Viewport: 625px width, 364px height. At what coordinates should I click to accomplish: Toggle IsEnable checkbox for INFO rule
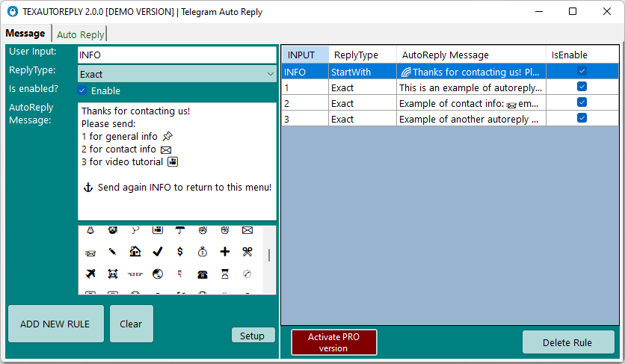point(582,71)
